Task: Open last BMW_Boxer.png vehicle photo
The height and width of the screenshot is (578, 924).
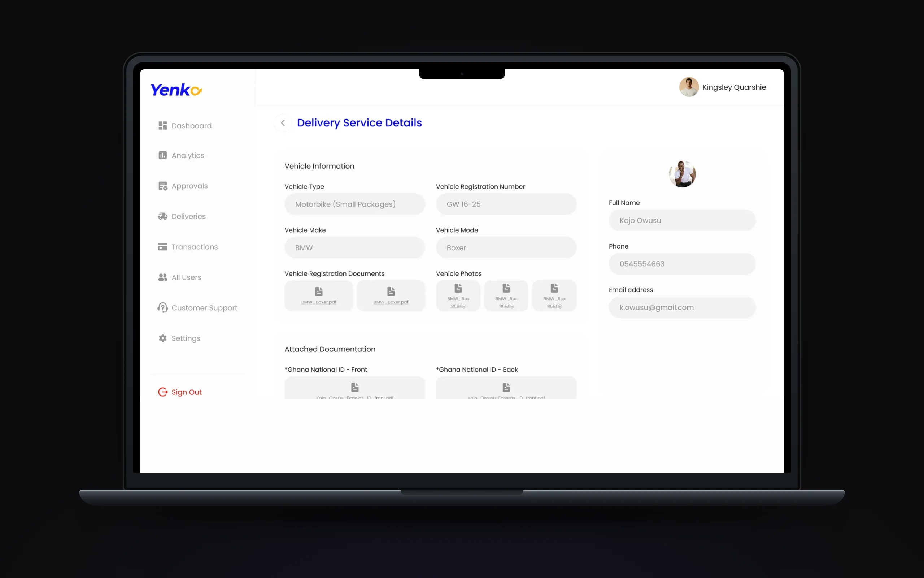Action: [x=554, y=296]
